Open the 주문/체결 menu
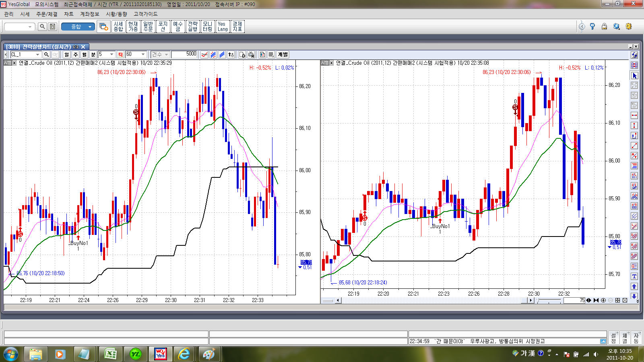The height and width of the screenshot is (362, 644). tap(47, 14)
